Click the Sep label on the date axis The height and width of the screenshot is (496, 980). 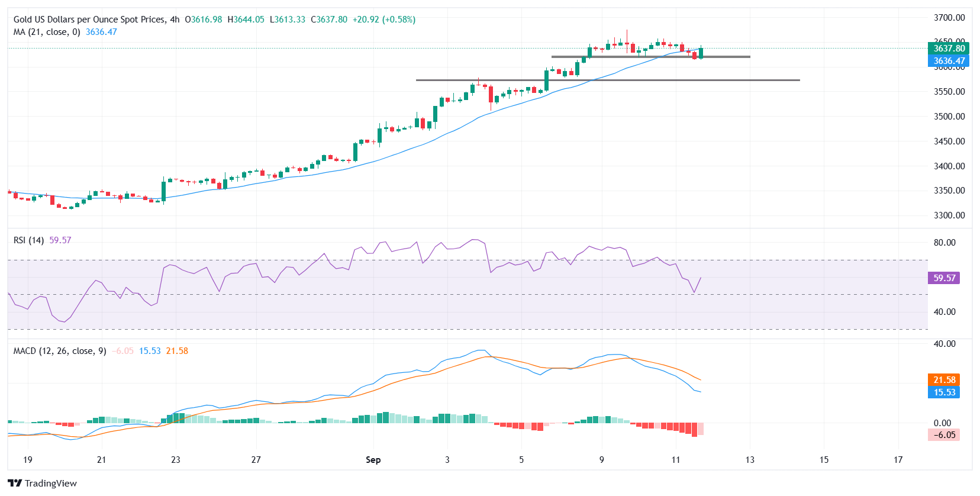click(x=373, y=460)
